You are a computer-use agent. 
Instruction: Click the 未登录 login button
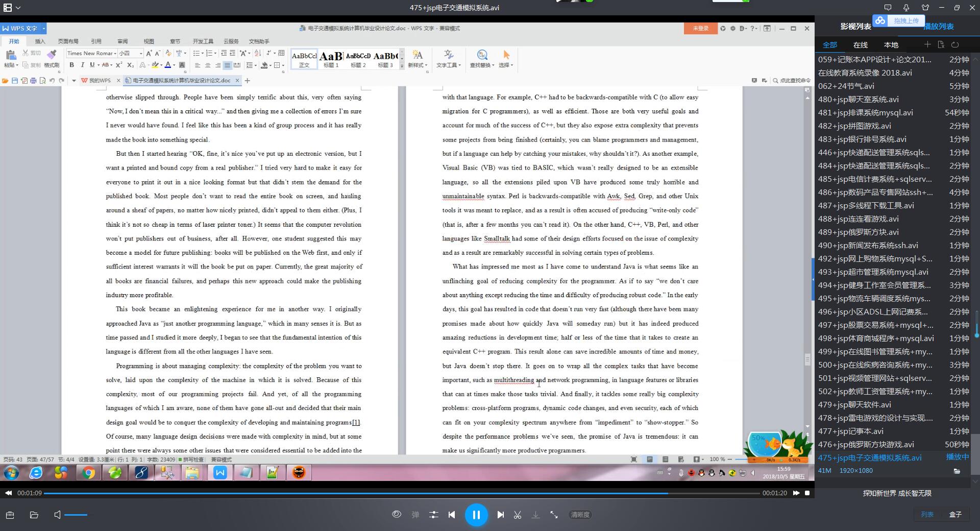tap(700, 29)
